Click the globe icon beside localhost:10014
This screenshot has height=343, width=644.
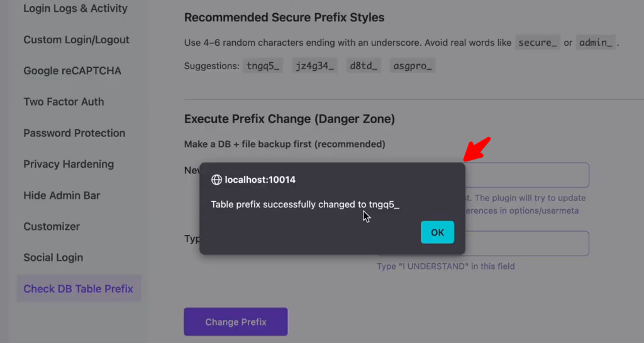[216, 180]
